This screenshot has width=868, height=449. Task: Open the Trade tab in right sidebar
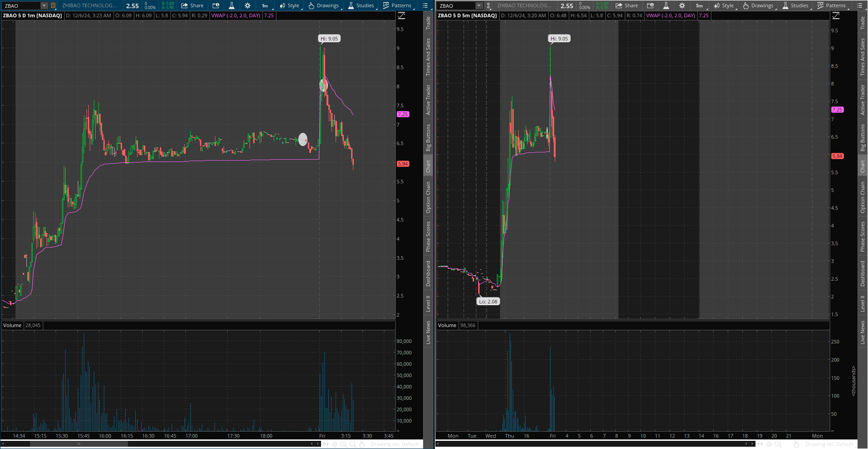tap(863, 23)
